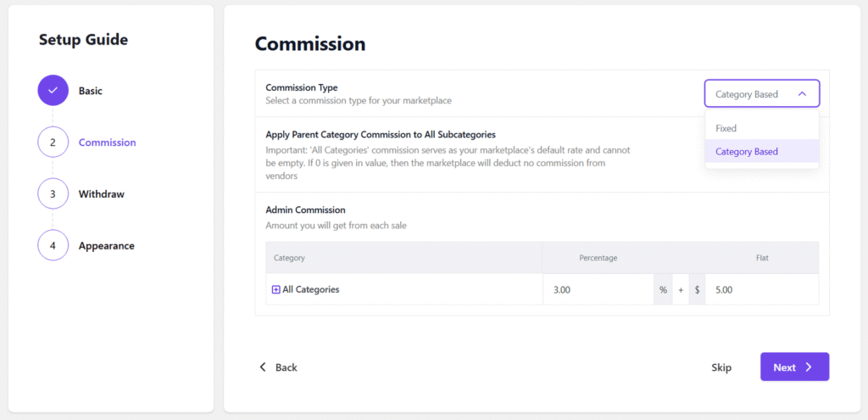Choose the Fixed commission option
The height and width of the screenshot is (420, 868).
(x=726, y=128)
